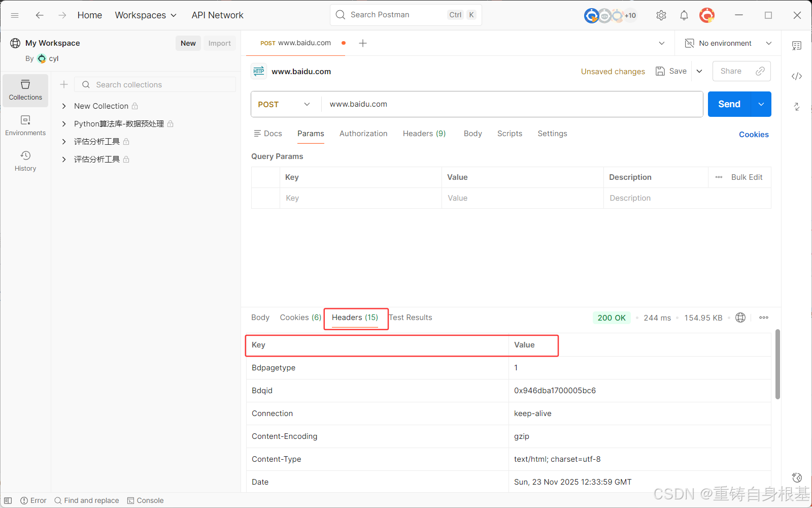The width and height of the screenshot is (812, 508).
Task: Click the Cookies link
Action: pos(754,135)
